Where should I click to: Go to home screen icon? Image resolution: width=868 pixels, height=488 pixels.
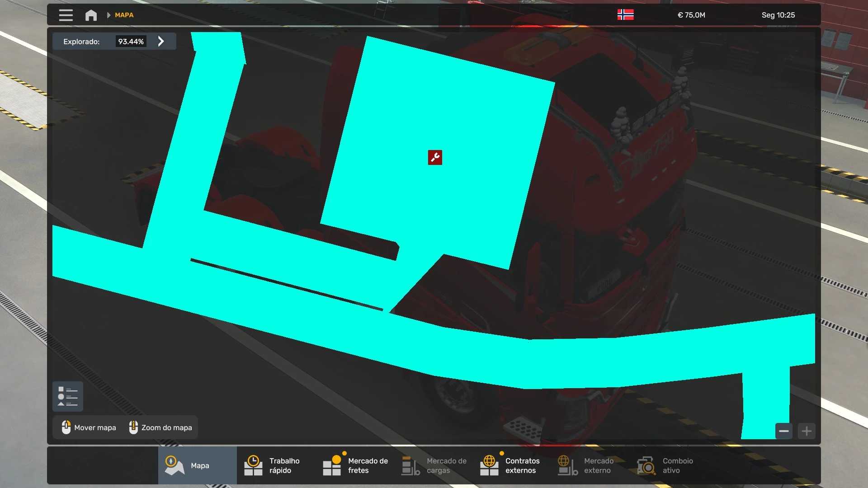click(91, 15)
